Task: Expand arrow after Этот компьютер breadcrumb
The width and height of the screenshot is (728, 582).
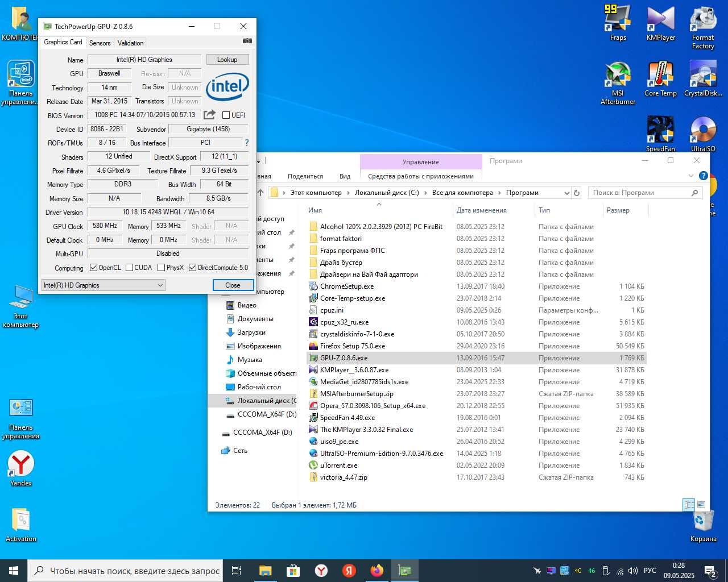Action: pos(348,193)
